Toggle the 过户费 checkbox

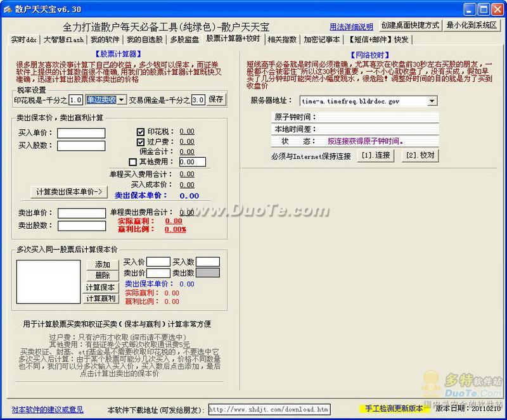pyautogui.click(x=140, y=142)
